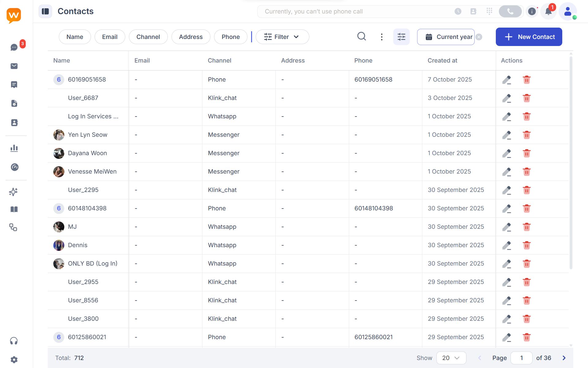Select the Channel filter chip

[x=148, y=37]
